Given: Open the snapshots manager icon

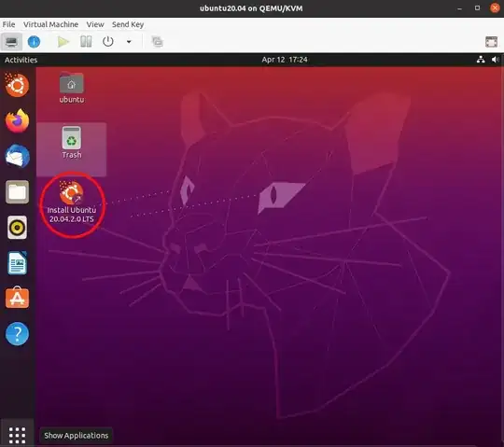Looking at the screenshot, I should click(x=157, y=41).
